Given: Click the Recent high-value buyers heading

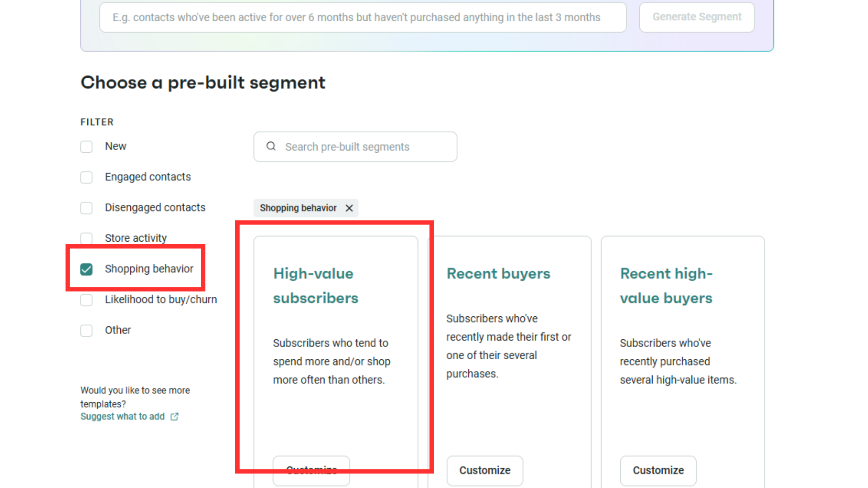Looking at the screenshot, I should tap(666, 286).
